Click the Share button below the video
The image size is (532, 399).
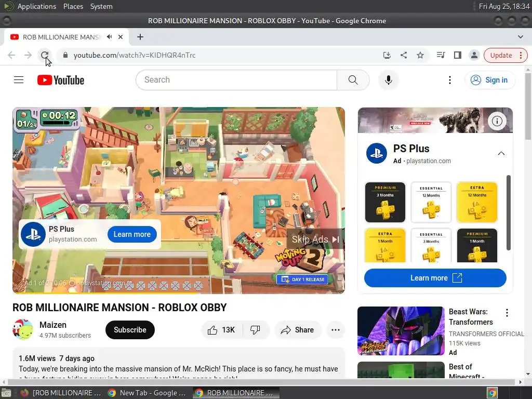pos(298,330)
